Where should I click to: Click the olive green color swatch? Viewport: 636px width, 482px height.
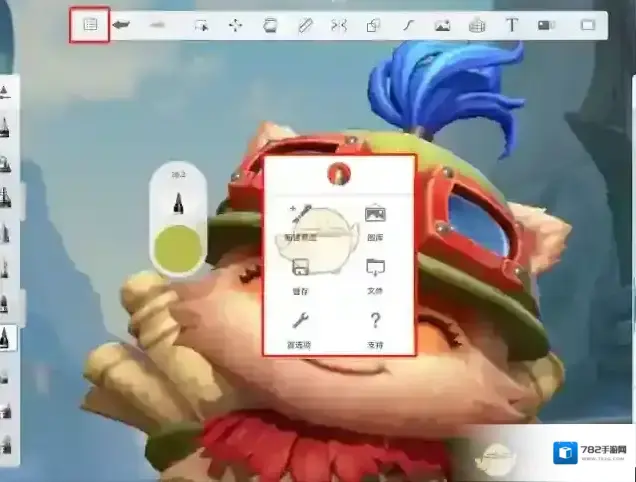[179, 249]
